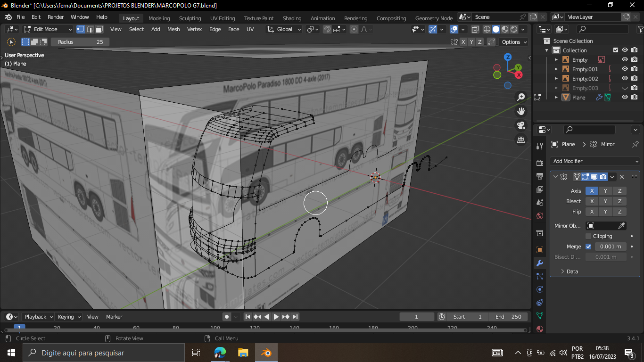Screen dimensions: 644x362
Task: Enable Y axis in Mirror modifier
Action: click(605, 191)
